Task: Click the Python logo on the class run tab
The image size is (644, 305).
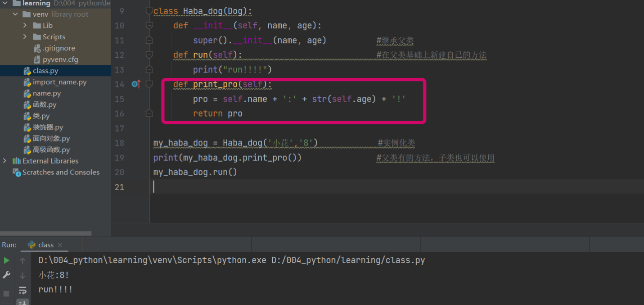Action: (x=32, y=245)
